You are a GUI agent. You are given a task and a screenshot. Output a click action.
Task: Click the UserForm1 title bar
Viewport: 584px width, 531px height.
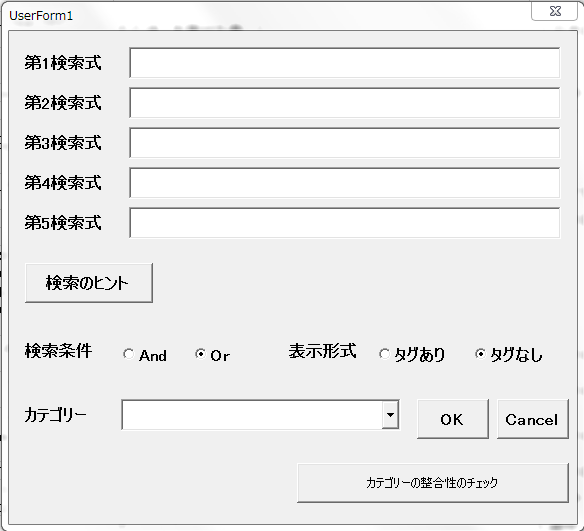(261, 16)
